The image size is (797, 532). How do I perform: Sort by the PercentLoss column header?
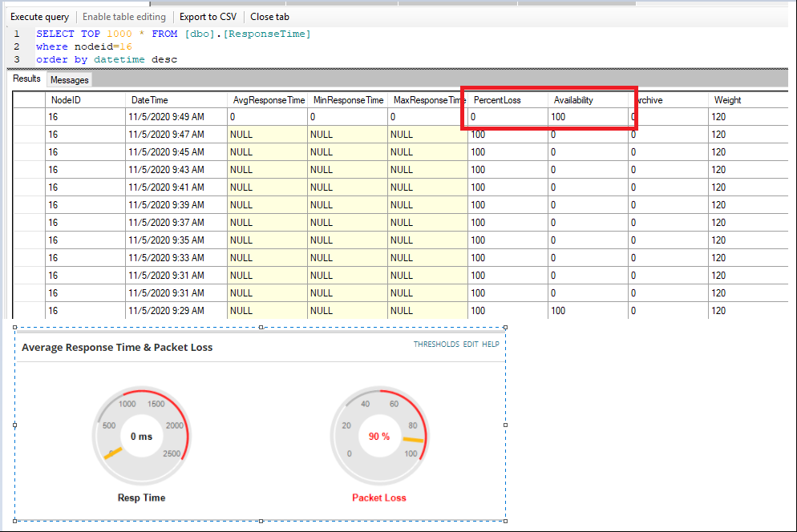[499, 99]
